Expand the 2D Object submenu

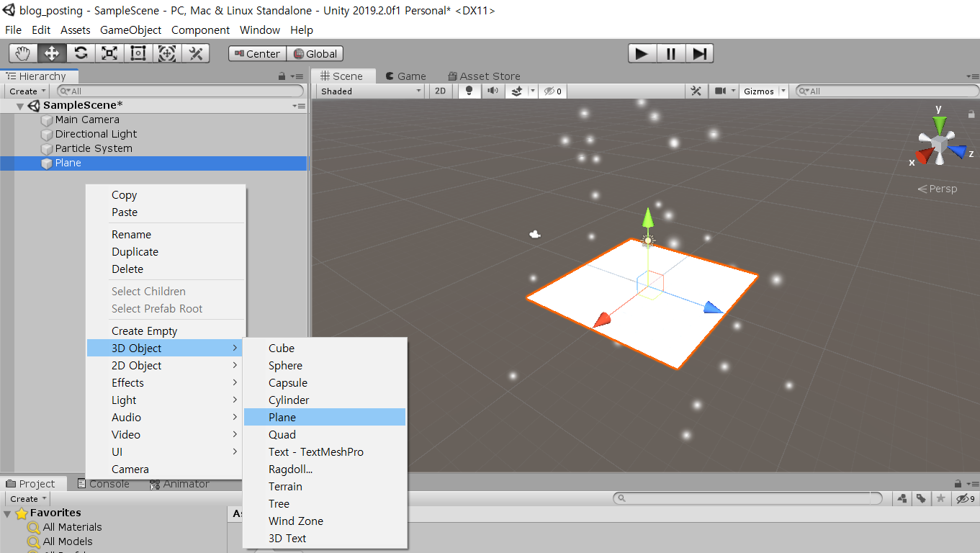[166, 366]
